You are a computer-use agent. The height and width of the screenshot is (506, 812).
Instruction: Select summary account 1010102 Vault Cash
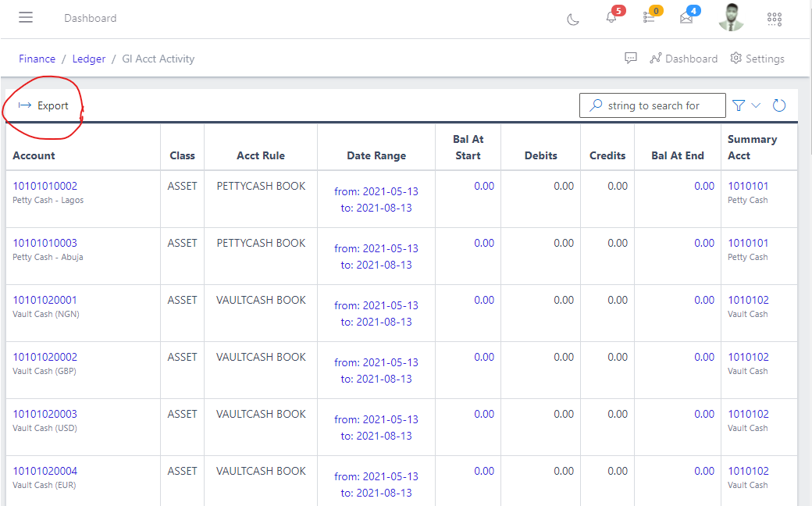(748, 299)
